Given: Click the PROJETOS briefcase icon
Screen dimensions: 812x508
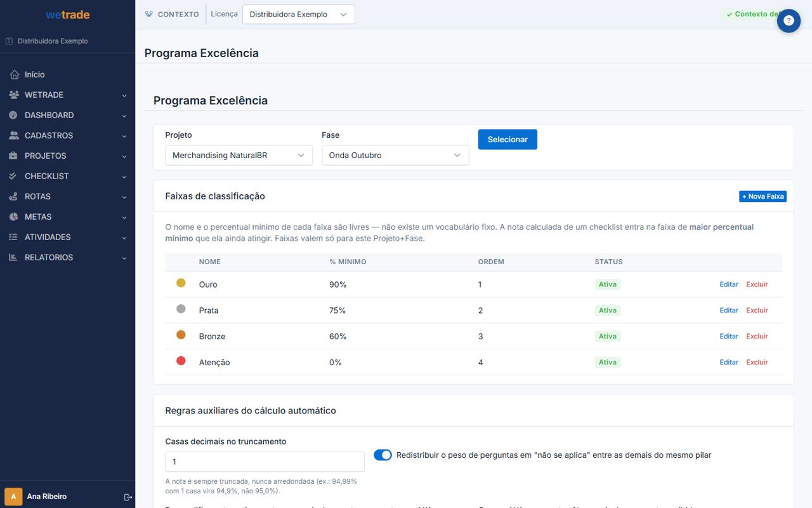Looking at the screenshot, I should 13,156.
